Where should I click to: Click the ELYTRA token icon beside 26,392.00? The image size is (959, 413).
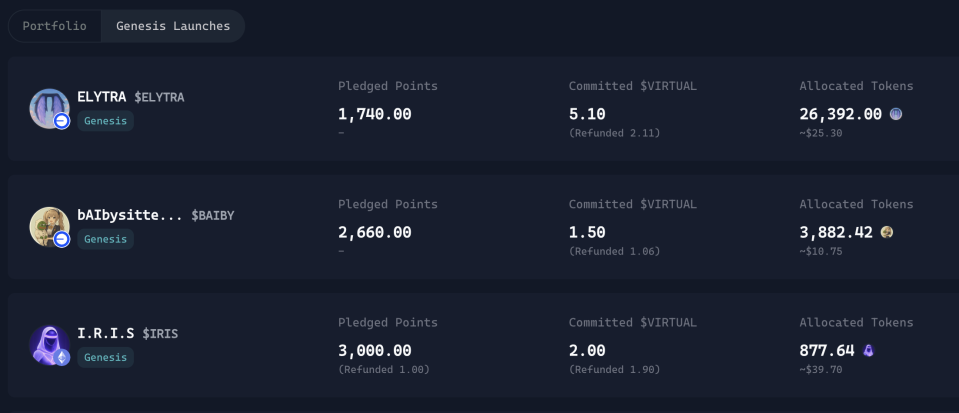(895, 114)
